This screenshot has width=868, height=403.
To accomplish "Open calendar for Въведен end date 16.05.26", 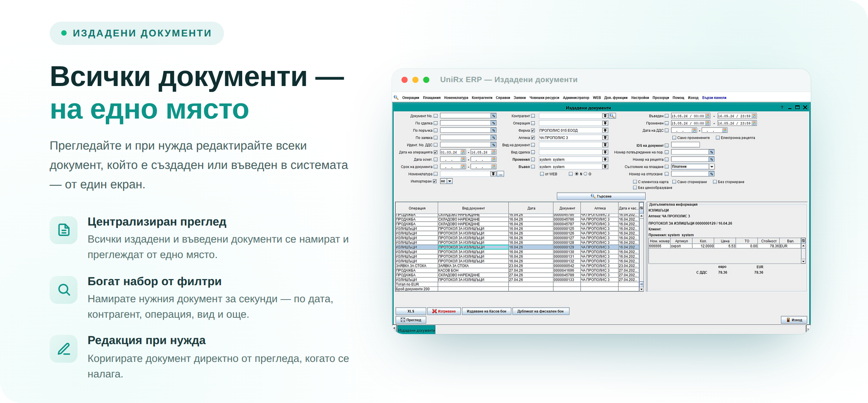I will tap(754, 116).
